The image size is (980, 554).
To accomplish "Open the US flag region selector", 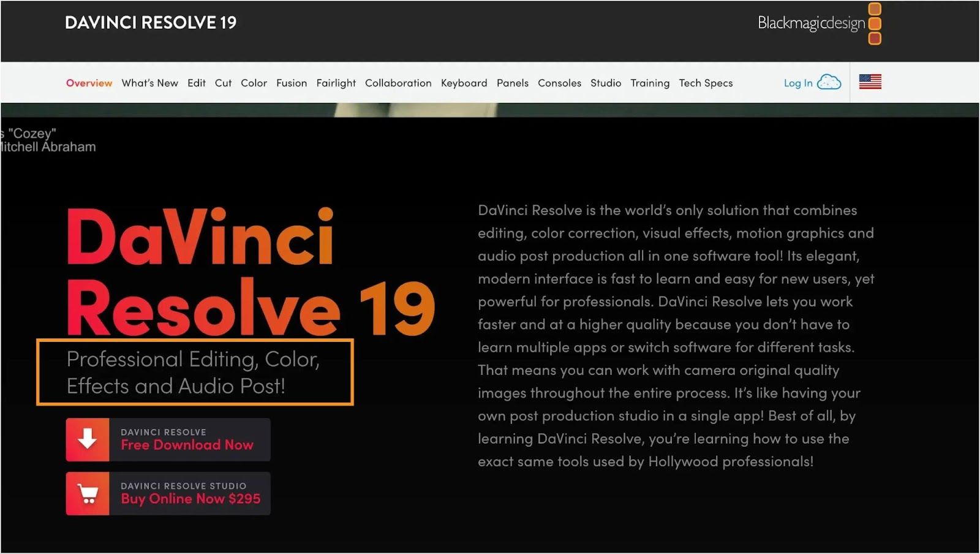I will point(870,82).
